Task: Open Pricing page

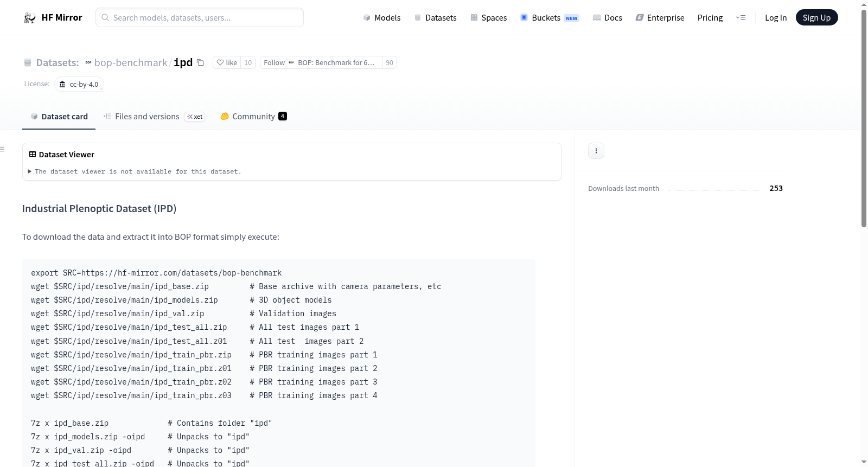Action: (710, 18)
